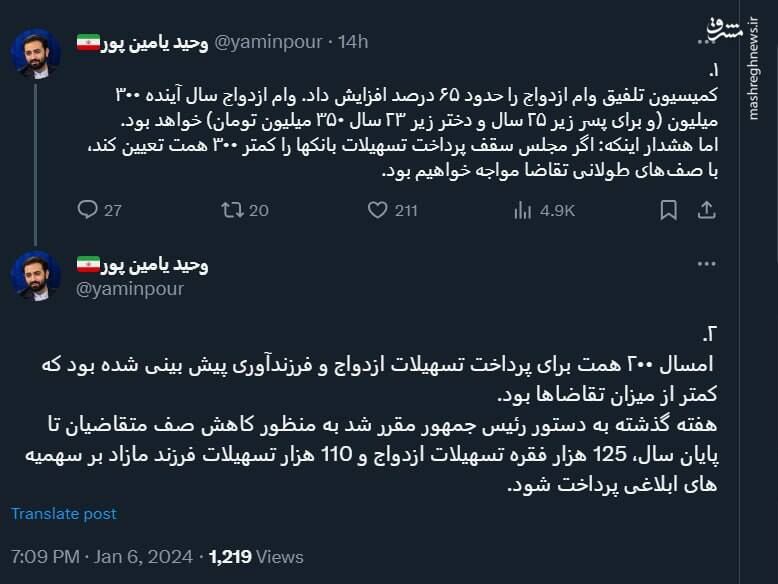This screenshot has height=584, width=778.
Task: Click the retweet icon showing 20
Action: (232, 210)
